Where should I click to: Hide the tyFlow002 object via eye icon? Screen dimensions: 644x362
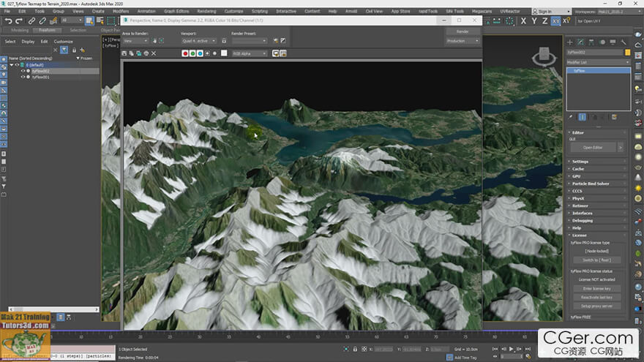pyautogui.click(x=23, y=71)
